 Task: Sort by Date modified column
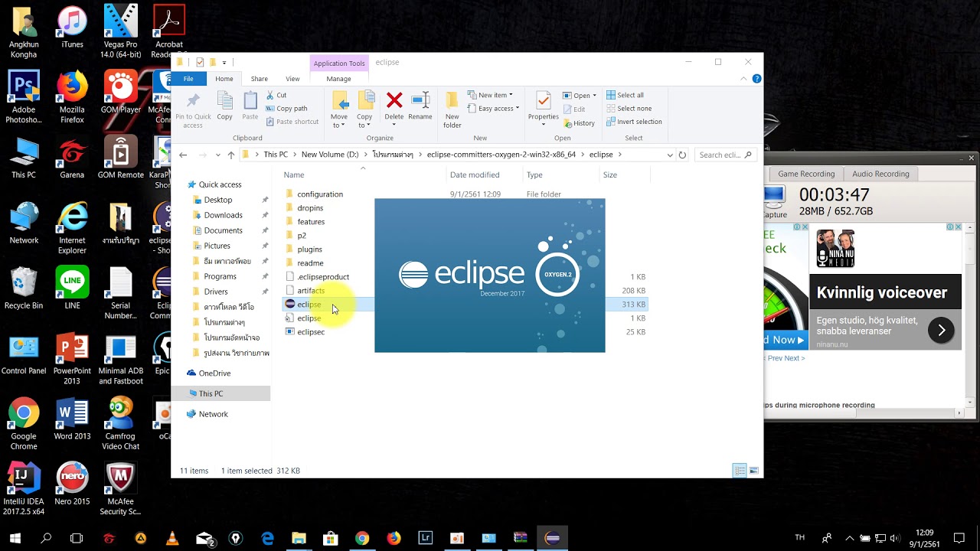click(475, 175)
